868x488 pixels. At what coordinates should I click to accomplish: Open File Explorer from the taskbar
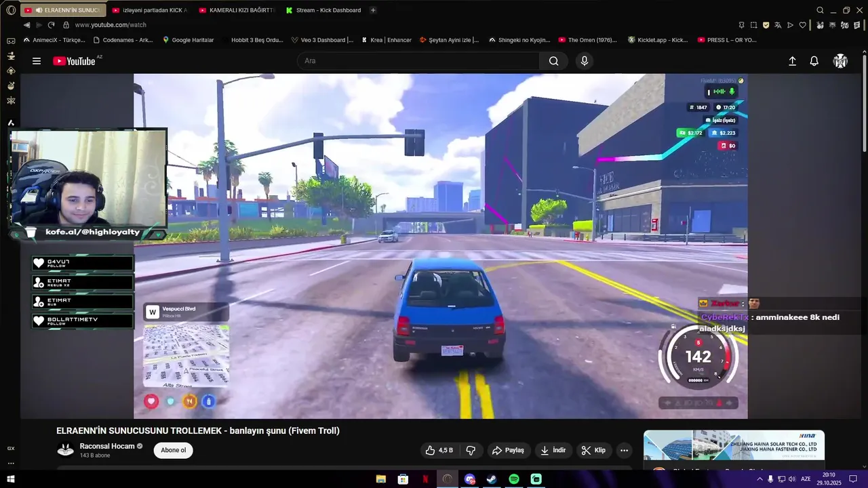[x=381, y=479]
